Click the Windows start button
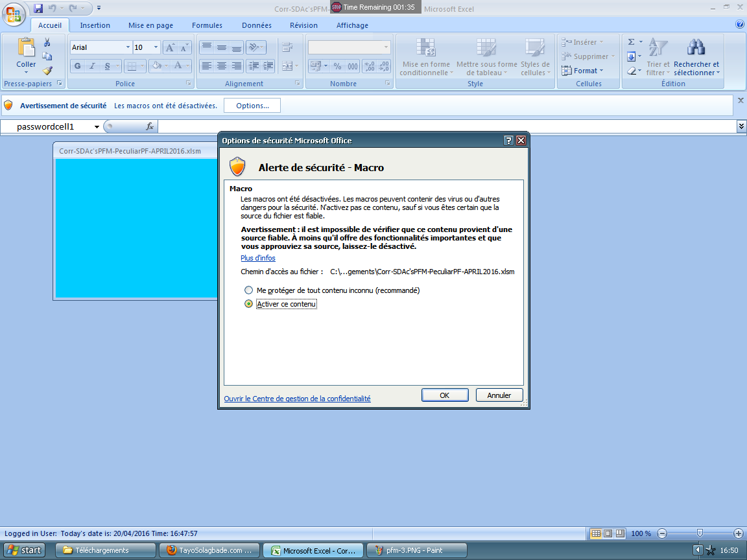This screenshot has height=560, width=747. point(24,550)
